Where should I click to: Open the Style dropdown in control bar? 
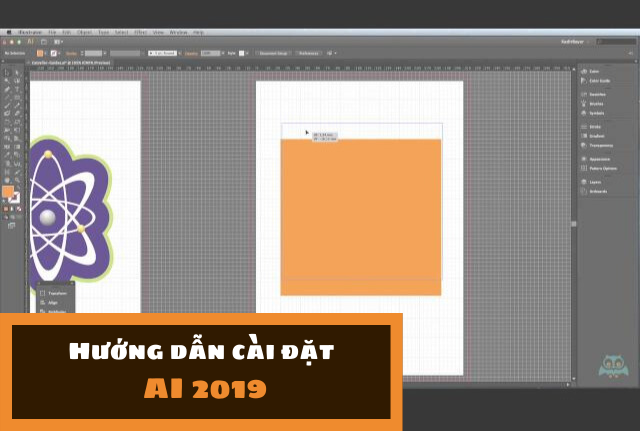tap(241, 51)
